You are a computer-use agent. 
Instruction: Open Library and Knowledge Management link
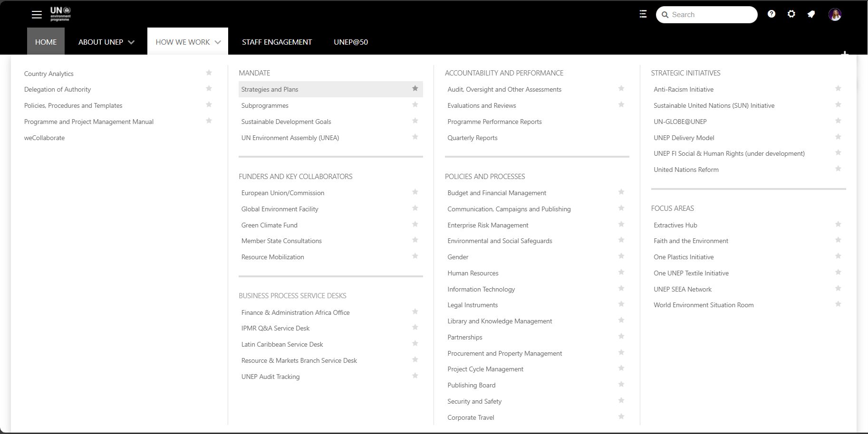500,321
